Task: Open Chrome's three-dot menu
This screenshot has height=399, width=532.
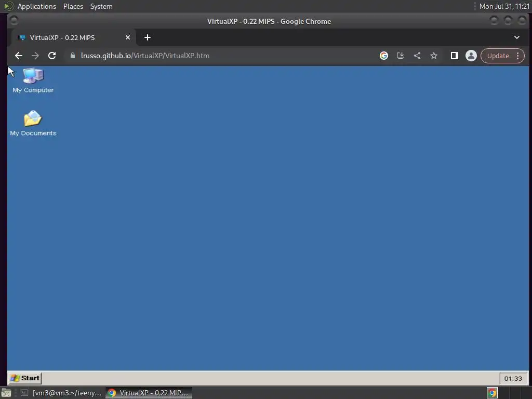Action: (518, 56)
